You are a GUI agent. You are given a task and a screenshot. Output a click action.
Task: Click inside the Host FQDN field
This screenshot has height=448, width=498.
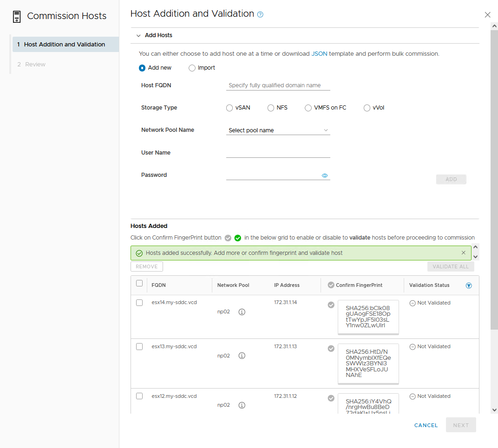(278, 85)
